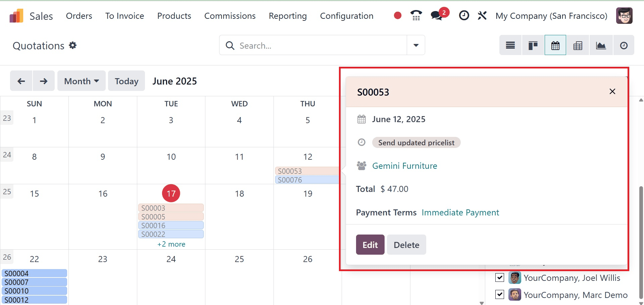Click Joel Willis avatar in filter list
This screenshot has width=644, height=305.
click(515, 278)
